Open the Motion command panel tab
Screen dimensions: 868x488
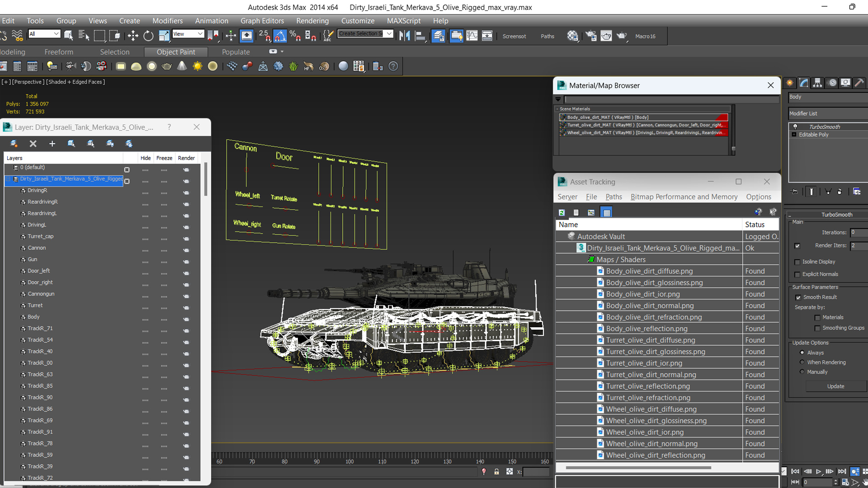point(832,83)
